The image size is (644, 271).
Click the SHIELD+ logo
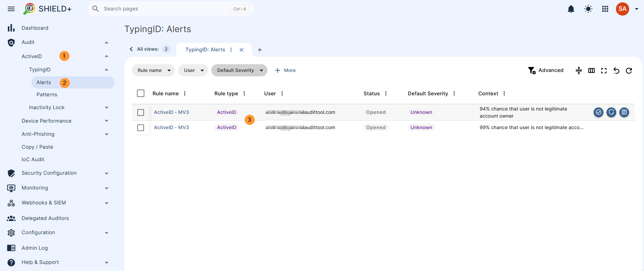tap(47, 9)
